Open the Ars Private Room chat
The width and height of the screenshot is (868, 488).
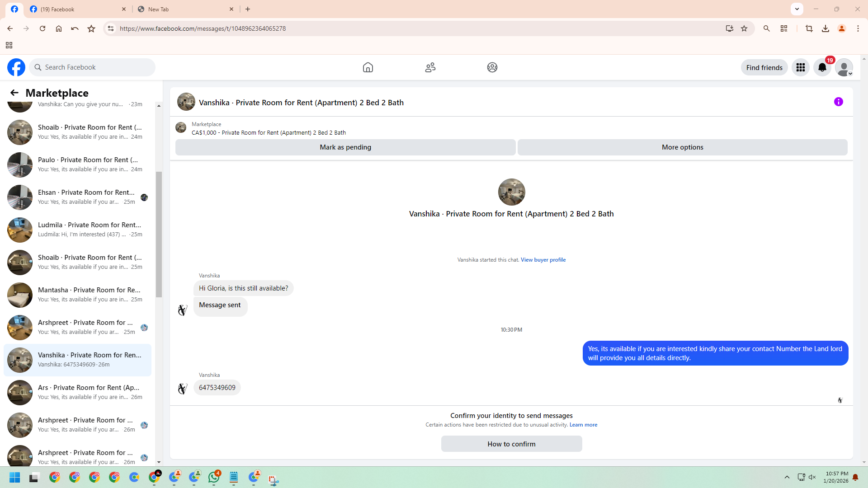pos(77,393)
